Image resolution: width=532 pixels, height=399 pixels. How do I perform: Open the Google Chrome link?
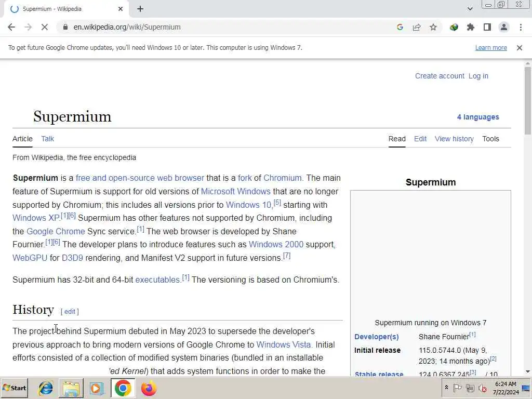click(56, 231)
